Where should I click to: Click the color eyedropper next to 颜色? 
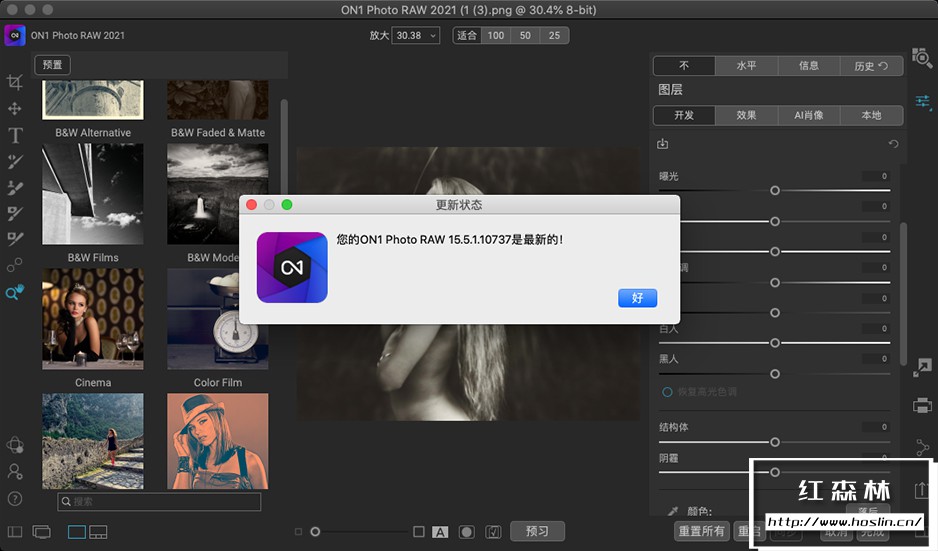[x=673, y=511]
